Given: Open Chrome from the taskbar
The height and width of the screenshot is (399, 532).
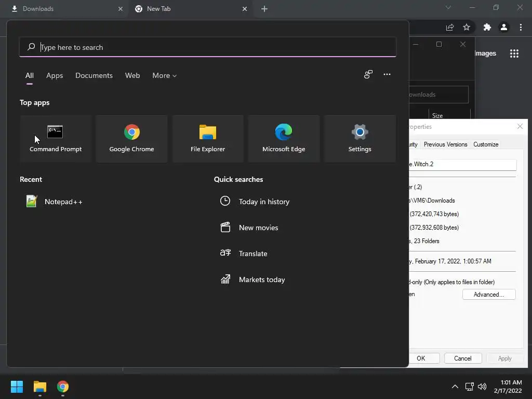Looking at the screenshot, I should (x=63, y=387).
